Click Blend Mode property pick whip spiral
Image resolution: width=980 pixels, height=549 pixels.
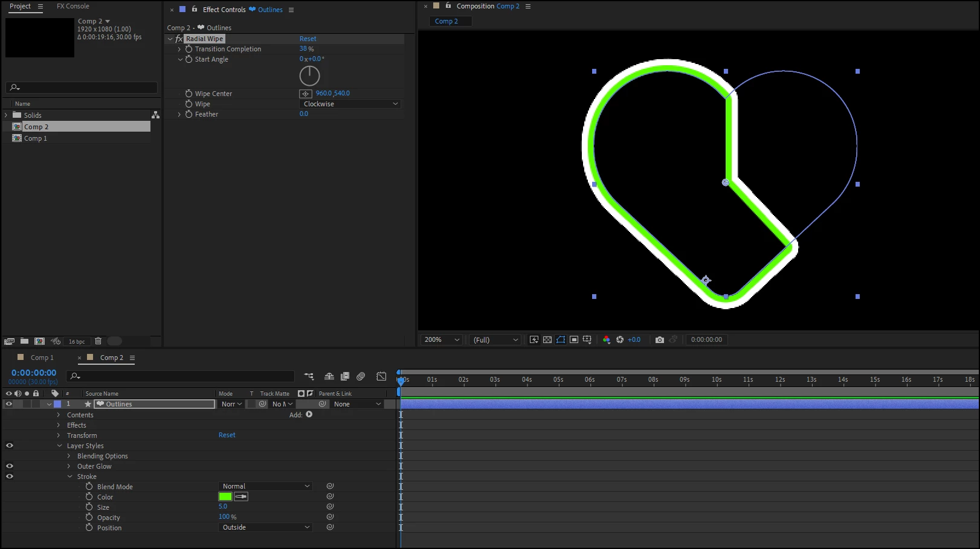330,486
